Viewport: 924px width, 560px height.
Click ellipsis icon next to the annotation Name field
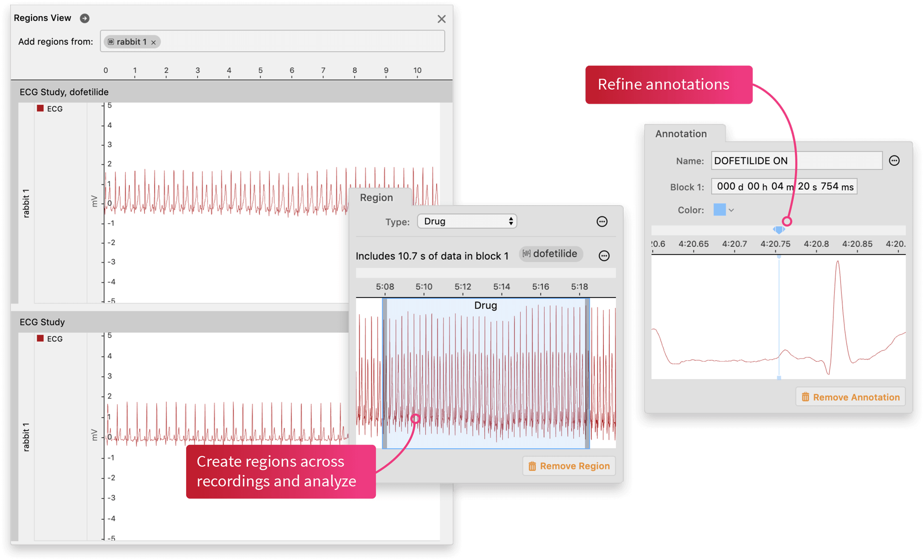[895, 160]
